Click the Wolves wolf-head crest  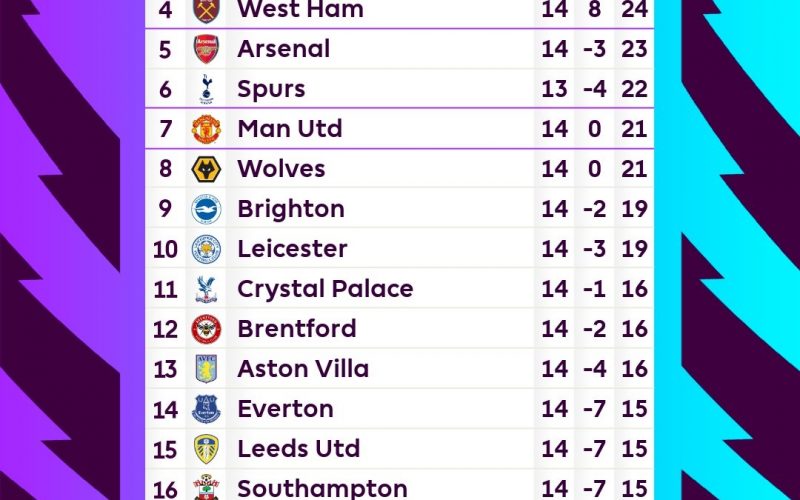[x=206, y=169]
